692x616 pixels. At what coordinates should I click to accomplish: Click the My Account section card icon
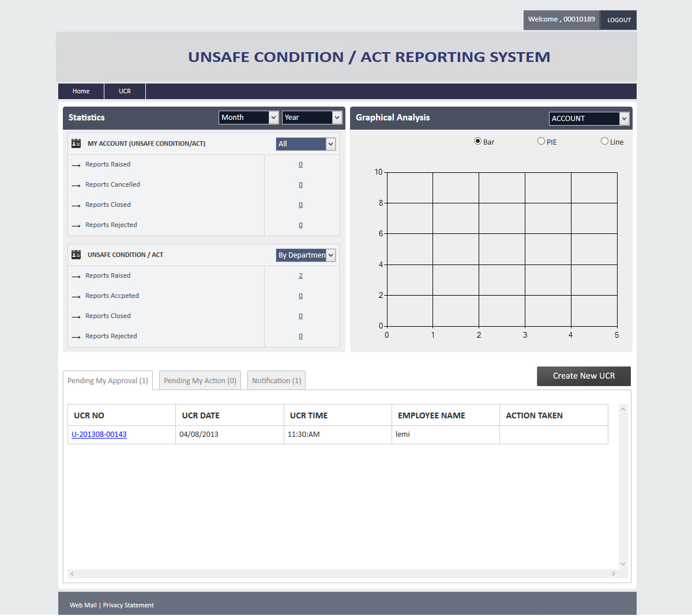tap(76, 143)
